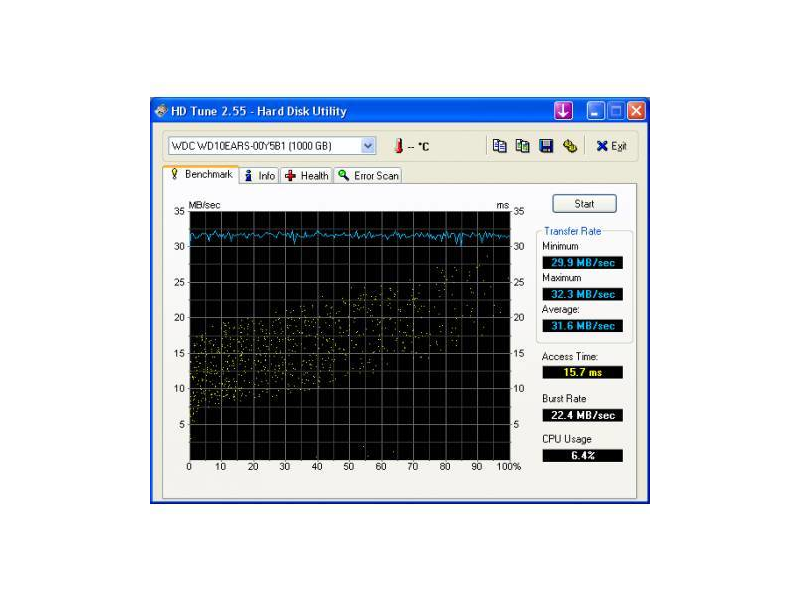Click the 29.9 MB/sec minimum value
The image size is (800, 600).
[x=583, y=263]
